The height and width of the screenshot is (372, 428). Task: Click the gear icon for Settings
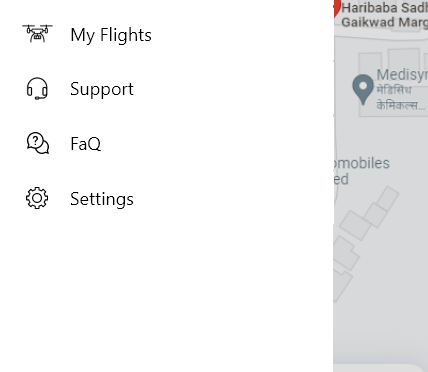point(37,198)
